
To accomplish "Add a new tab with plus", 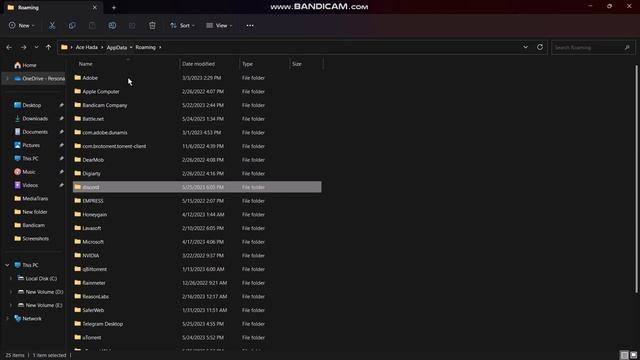I will [x=114, y=7].
